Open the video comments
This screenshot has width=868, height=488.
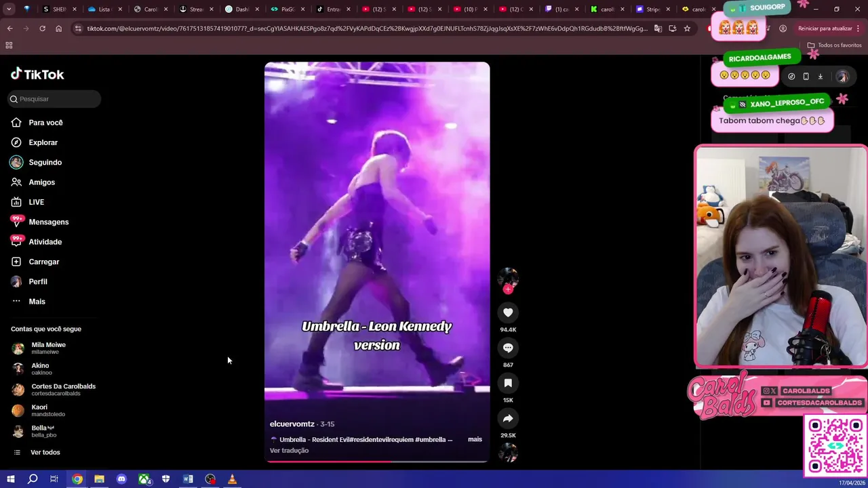pyautogui.click(x=508, y=348)
